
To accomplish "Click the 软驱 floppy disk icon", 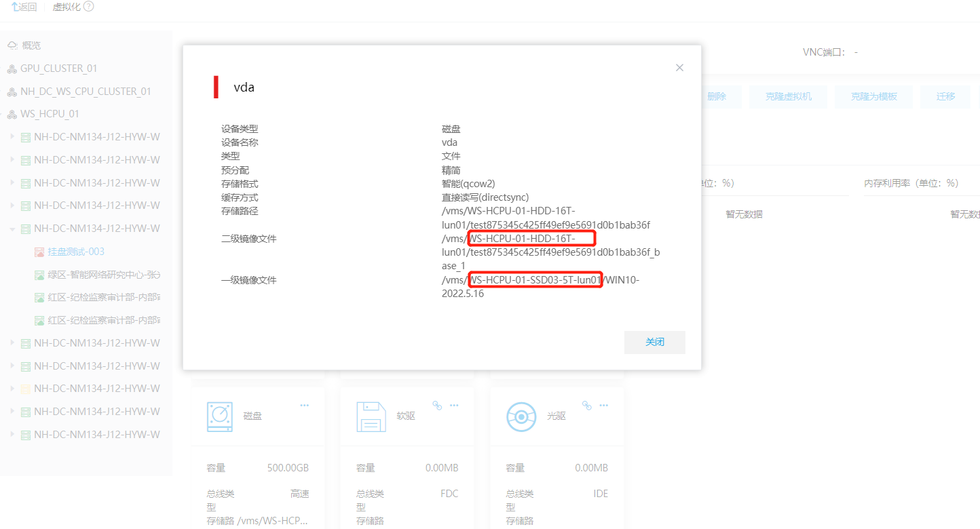I will (x=371, y=416).
